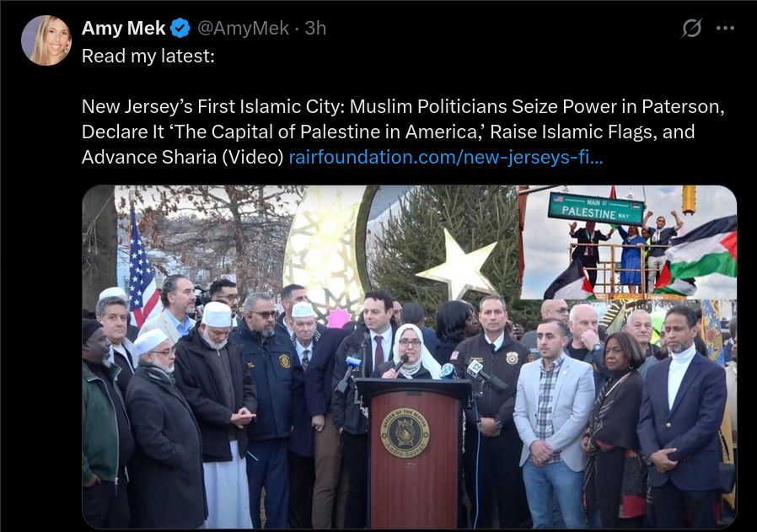Open the post via 3h timestamp
This screenshot has height=532, width=757.
tap(316, 28)
